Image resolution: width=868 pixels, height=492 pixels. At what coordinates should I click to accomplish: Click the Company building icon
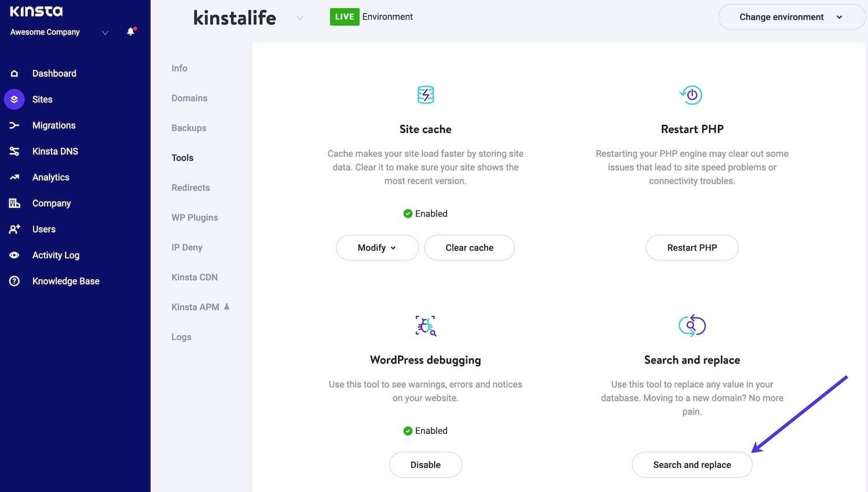[14, 204]
